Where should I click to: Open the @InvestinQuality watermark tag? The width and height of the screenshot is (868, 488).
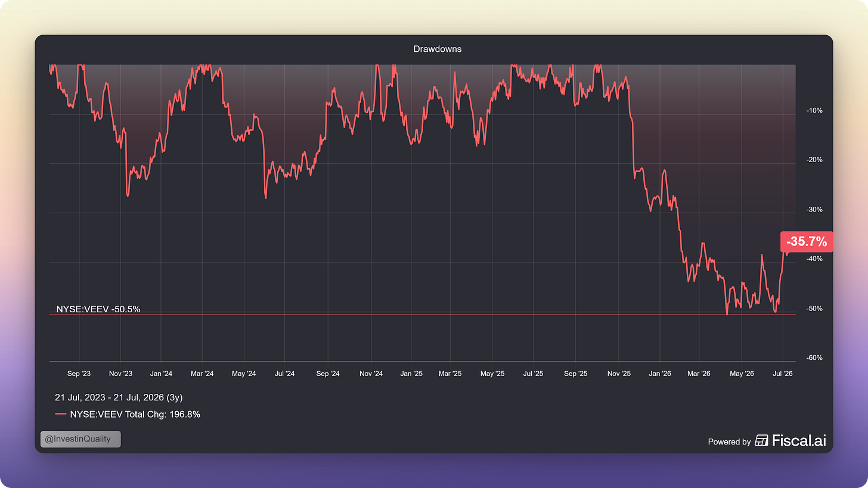(80, 439)
